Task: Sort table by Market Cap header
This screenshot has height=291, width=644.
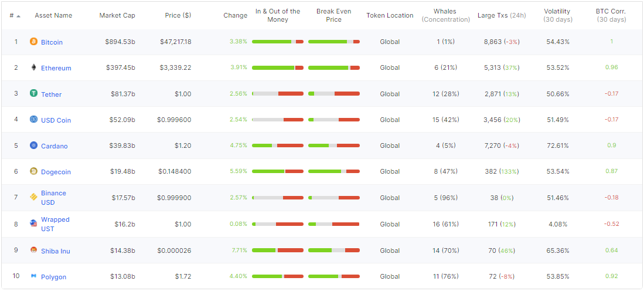Action: point(117,15)
